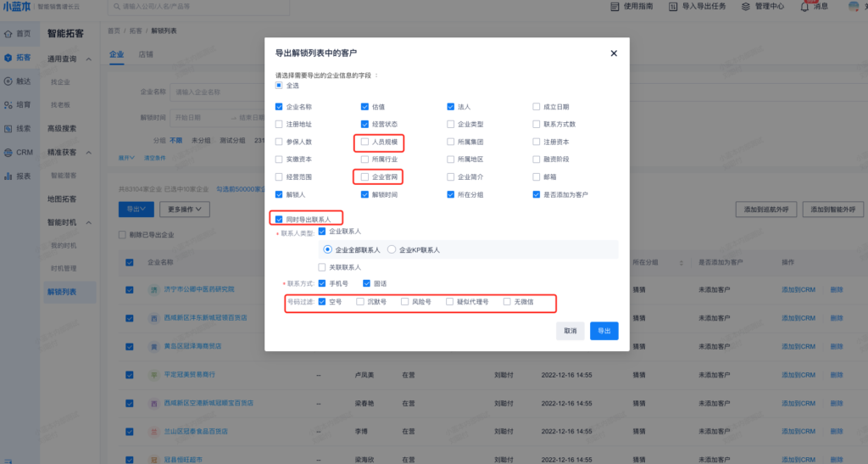Open the CRM sidebar icon
Screen dimensions: 868x464
(8, 153)
